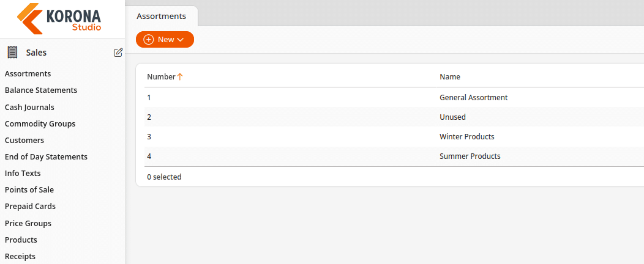
Task: Click the edit pencil icon beside Sales
Action: (118, 53)
